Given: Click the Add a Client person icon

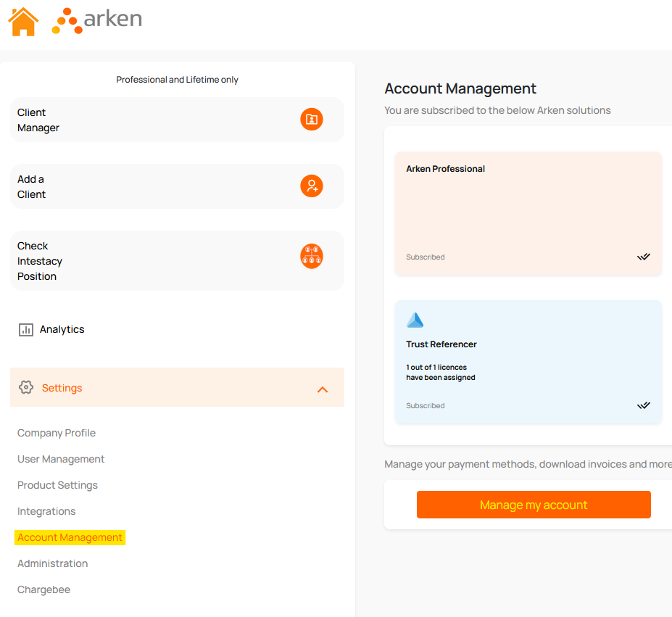Looking at the screenshot, I should pos(312,186).
